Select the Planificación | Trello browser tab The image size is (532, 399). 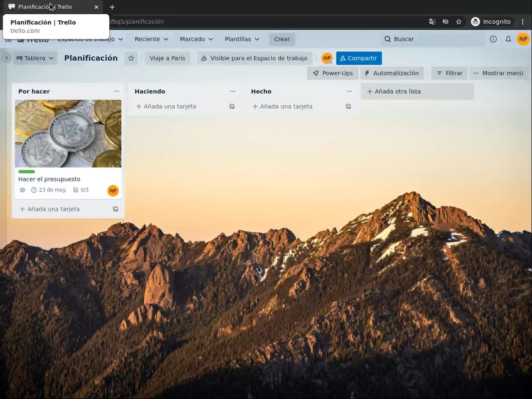tap(53, 7)
